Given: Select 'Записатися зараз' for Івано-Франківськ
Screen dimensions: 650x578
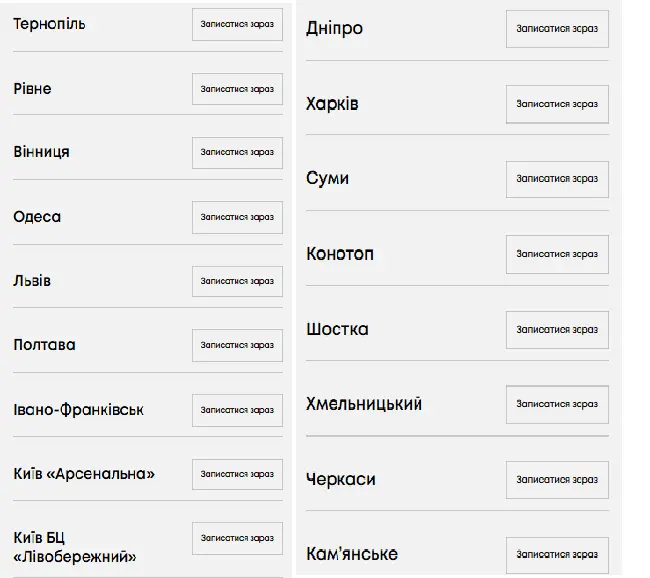Looking at the screenshot, I should 237,410.
